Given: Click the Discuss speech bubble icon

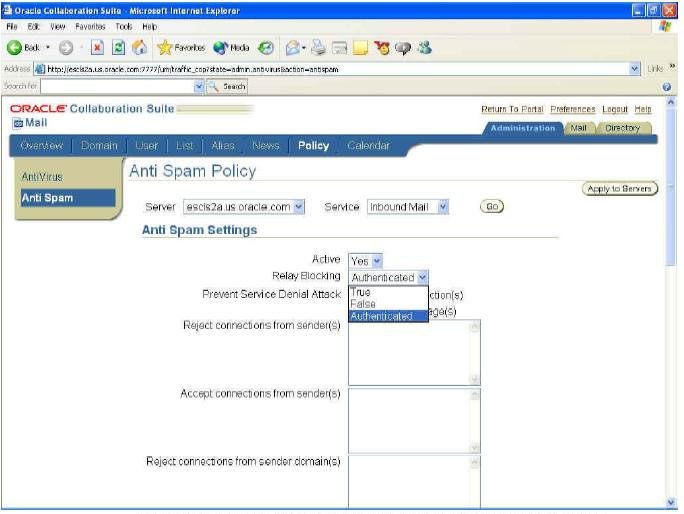Looking at the screenshot, I should [x=403, y=48].
